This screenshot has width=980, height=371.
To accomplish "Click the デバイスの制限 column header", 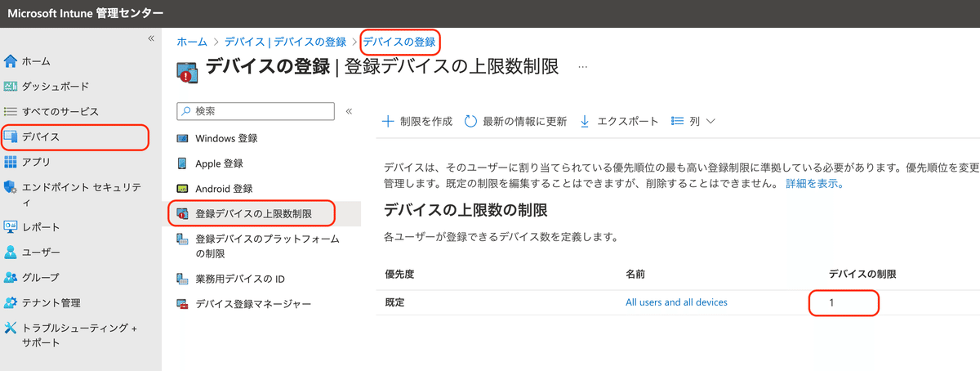I will coord(864,275).
